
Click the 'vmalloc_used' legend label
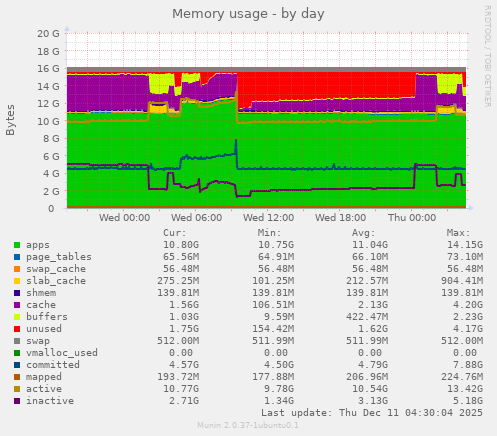click(62, 353)
